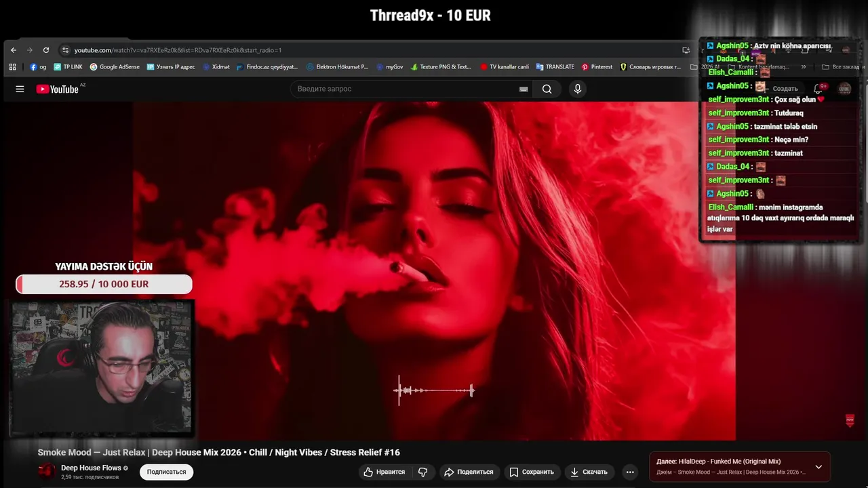Open the Узнать IP адрес bookmark

[171, 67]
